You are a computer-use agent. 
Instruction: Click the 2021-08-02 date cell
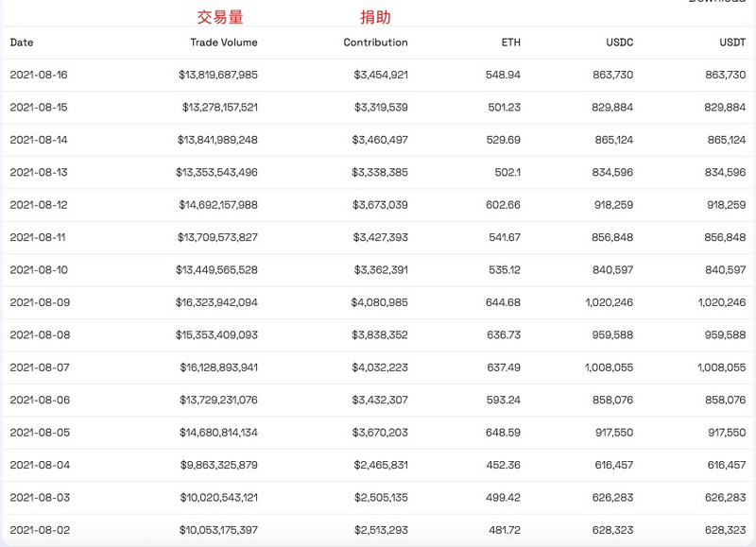coord(39,530)
